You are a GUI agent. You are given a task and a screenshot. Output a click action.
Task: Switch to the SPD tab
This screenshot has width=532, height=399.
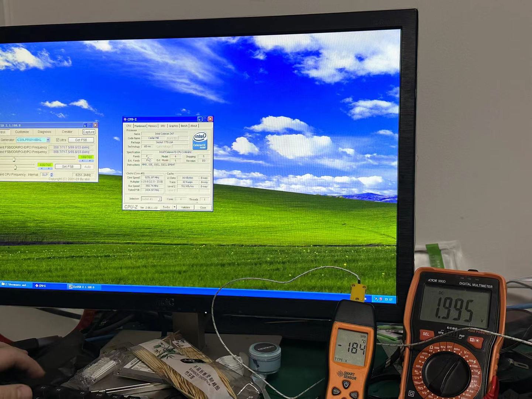click(163, 126)
